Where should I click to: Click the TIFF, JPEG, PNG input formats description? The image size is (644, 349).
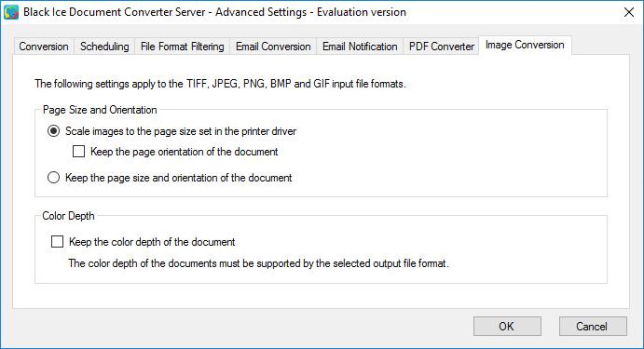pos(220,84)
